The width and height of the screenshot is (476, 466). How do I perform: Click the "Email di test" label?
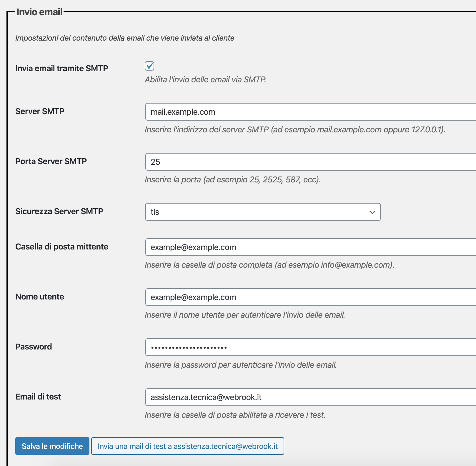[38, 397]
